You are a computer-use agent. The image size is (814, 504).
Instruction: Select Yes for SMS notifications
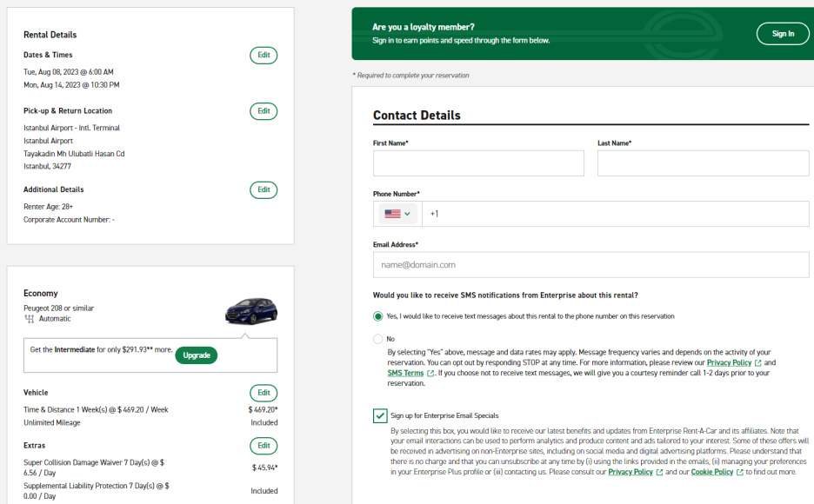(x=378, y=316)
